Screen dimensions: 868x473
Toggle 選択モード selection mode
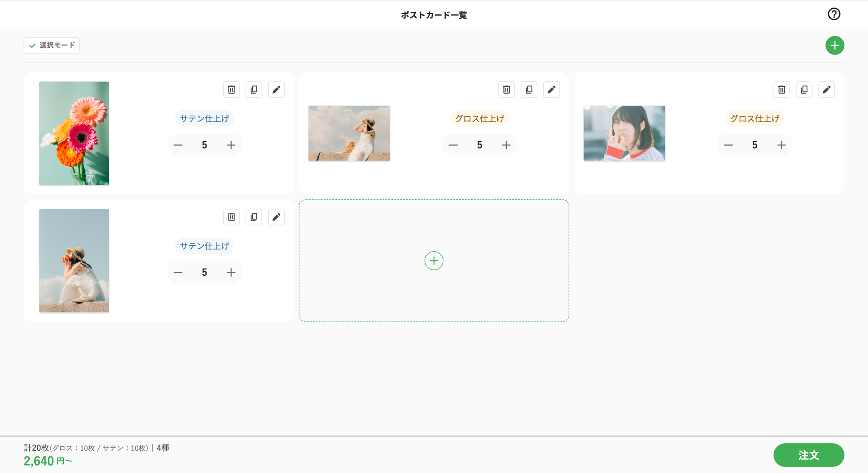tap(52, 46)
